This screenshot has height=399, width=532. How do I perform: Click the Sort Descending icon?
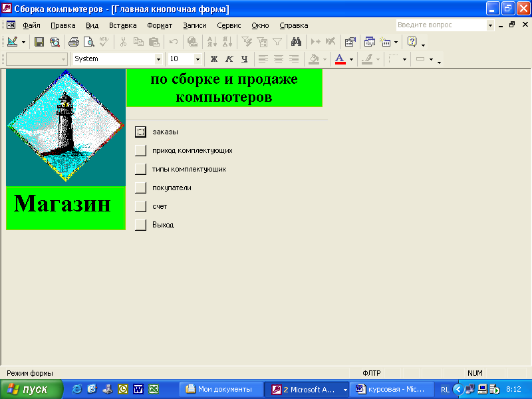[x=227, y=42]
